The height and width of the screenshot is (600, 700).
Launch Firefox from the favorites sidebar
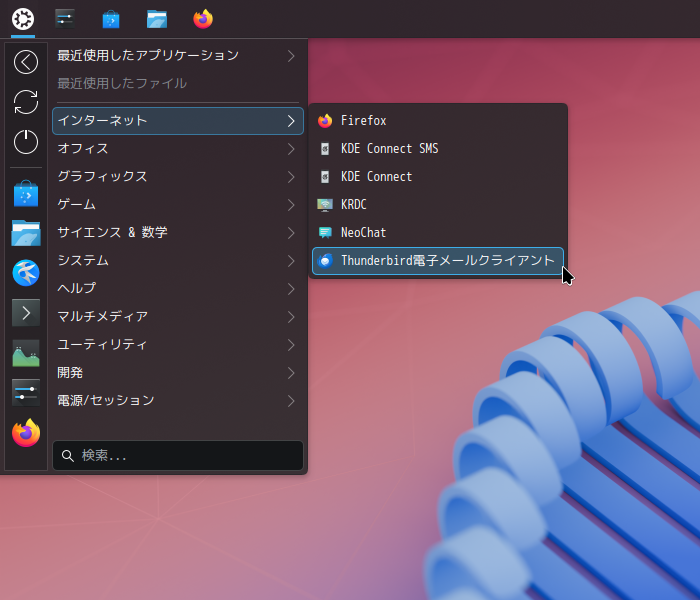pos(26,433)
